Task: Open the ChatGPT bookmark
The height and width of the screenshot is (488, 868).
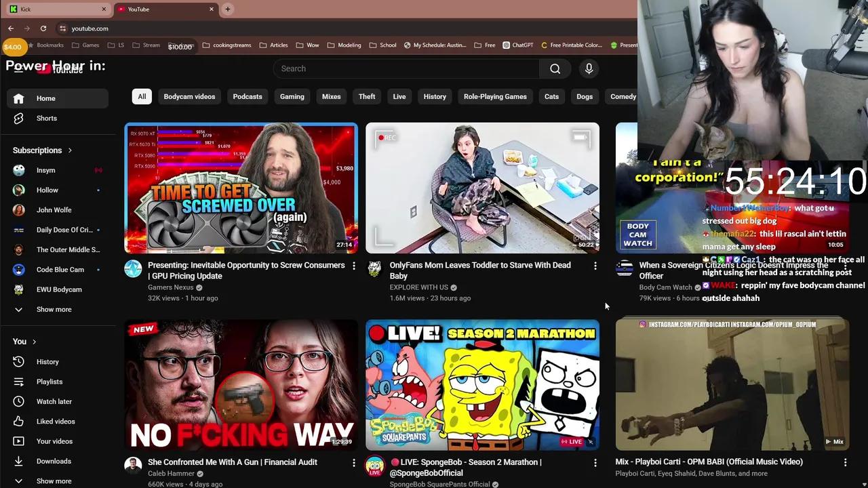Action: pos(518,45)
